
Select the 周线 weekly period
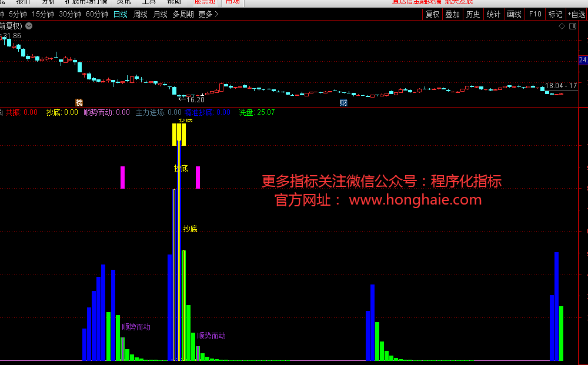pyautogui.click(x=140, y=14)
